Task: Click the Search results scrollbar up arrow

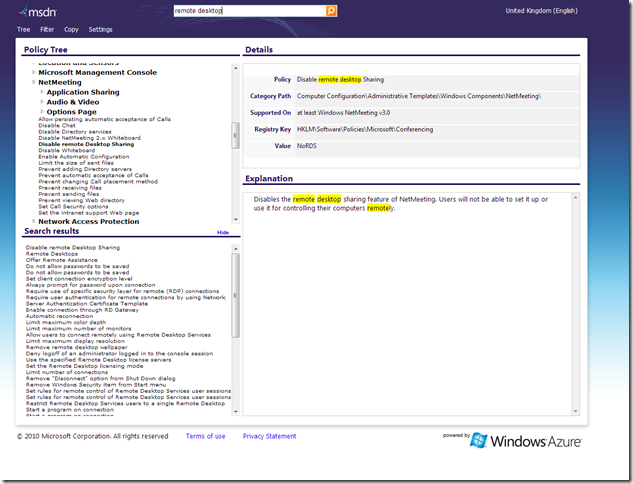Action: tap(236, 249)
